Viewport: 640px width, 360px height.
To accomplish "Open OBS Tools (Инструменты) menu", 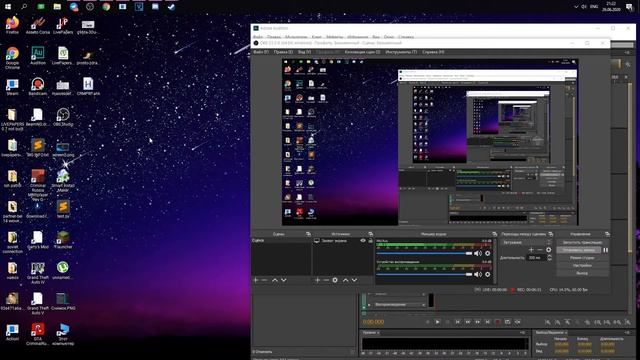I will [x=401, y=52].
